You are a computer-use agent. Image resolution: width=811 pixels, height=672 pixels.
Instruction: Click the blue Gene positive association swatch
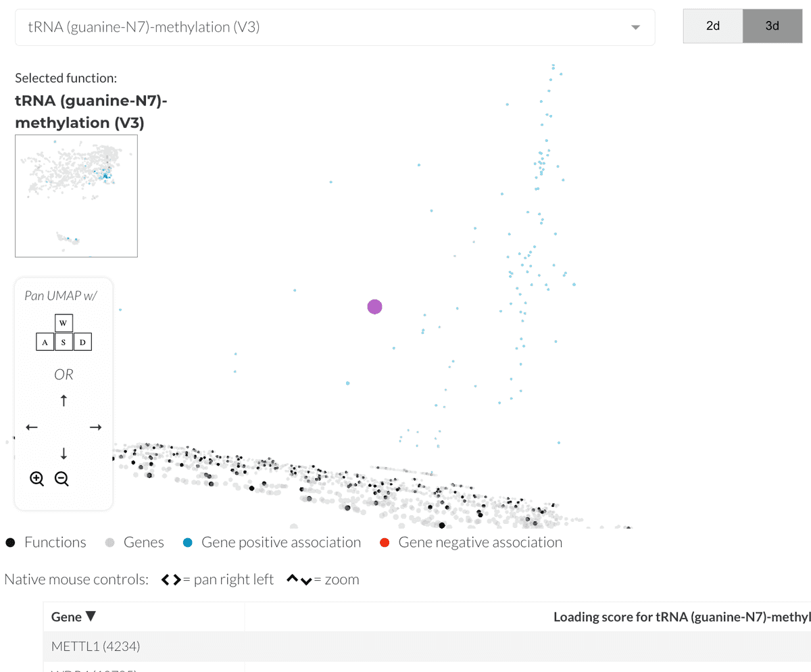click(187, 543)
